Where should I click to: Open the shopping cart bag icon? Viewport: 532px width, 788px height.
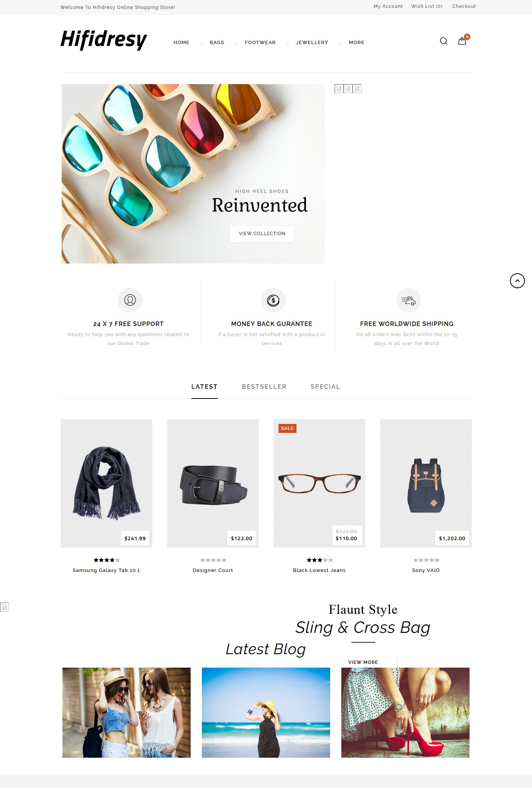(462, 41)
